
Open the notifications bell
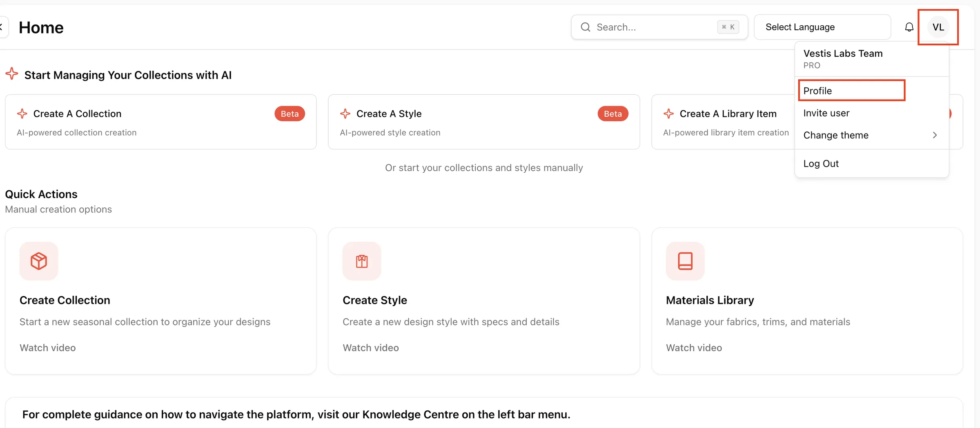click(909, 27)
